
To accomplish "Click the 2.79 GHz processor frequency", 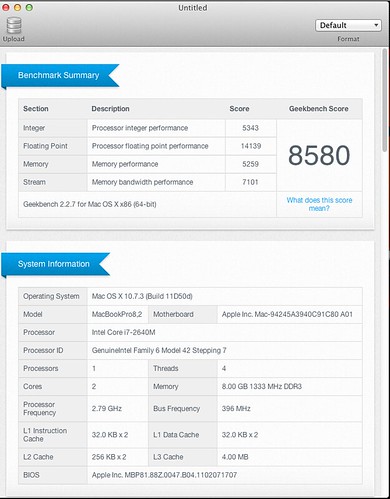I will tap(107, 408).
